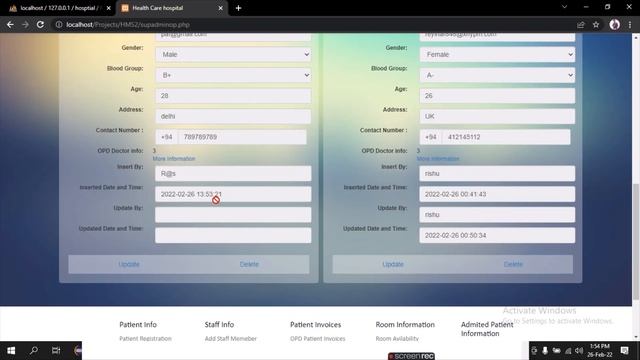Viewport: 640px width, 360px height.
Task: Click updated date field 2022-02-26 00:50:34
Action: point(497,236)
